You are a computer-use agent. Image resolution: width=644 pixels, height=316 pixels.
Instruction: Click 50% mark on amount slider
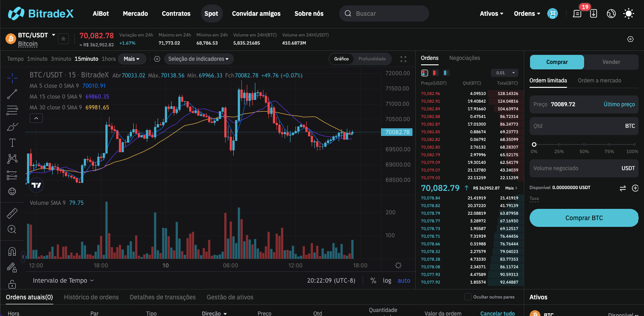coord(584,145)
